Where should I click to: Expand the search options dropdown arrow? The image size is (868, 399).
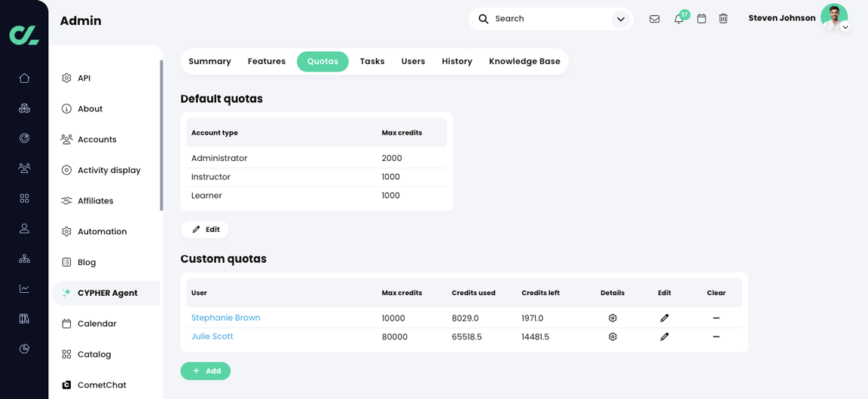pos(621,20)
